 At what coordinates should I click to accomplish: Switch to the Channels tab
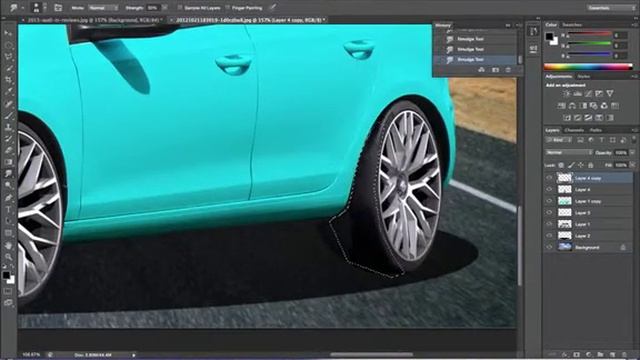click(574, 130)
